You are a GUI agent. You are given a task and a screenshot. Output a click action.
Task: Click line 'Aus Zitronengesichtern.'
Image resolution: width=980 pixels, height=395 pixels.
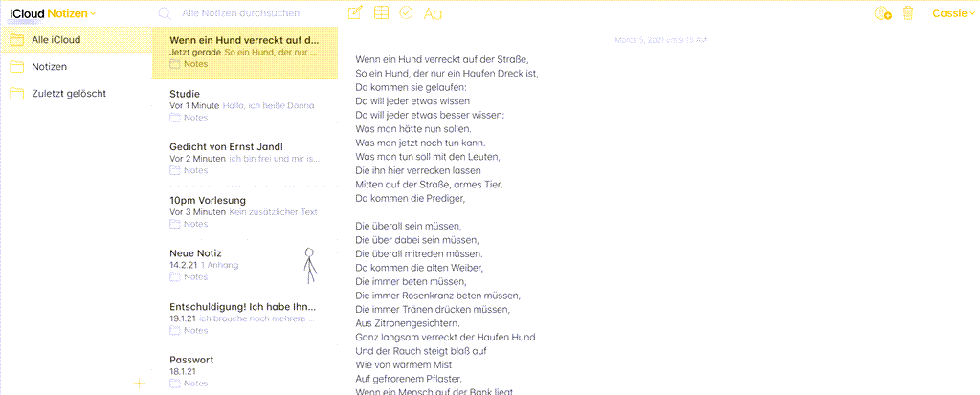click(x=408, y=324)
